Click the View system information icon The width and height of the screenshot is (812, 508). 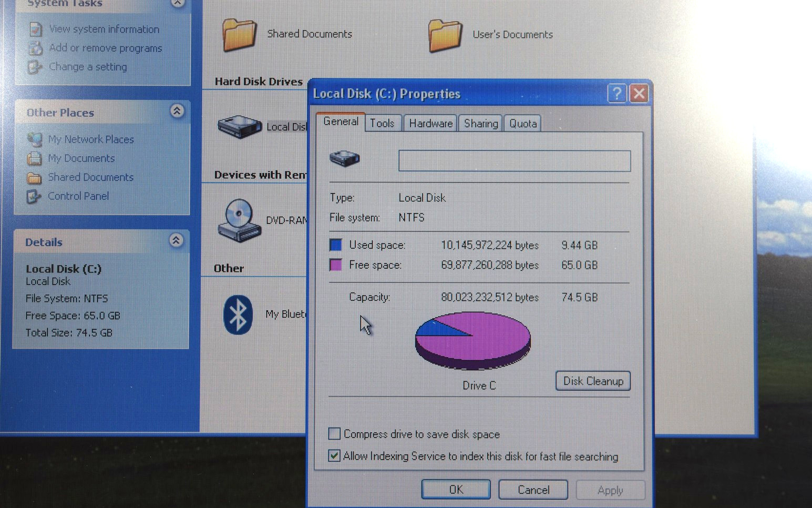tap(35, 29)
